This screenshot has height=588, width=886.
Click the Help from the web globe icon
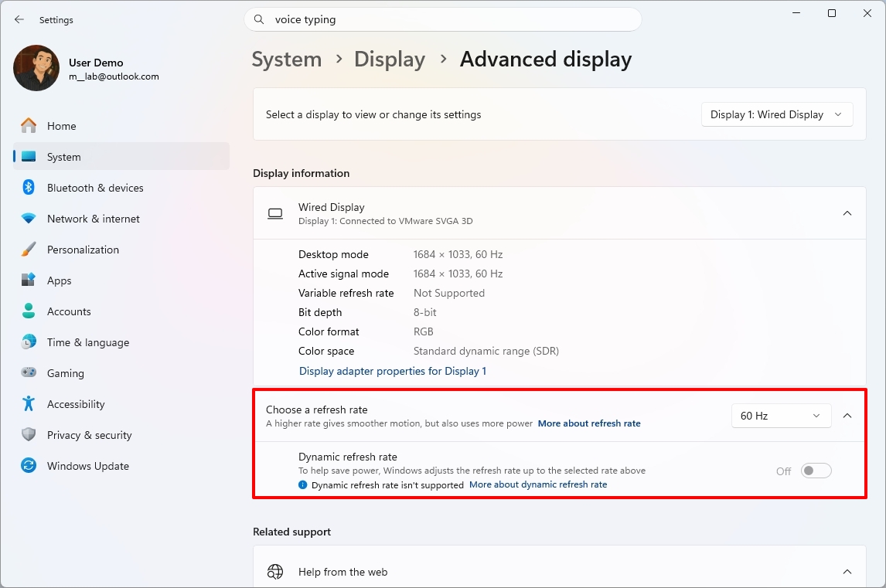point(275,572)
